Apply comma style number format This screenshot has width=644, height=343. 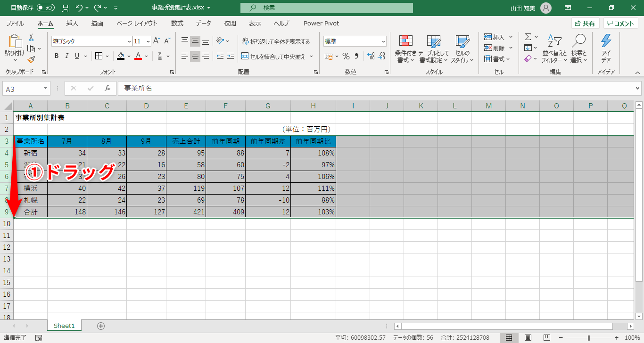point(356,56)
